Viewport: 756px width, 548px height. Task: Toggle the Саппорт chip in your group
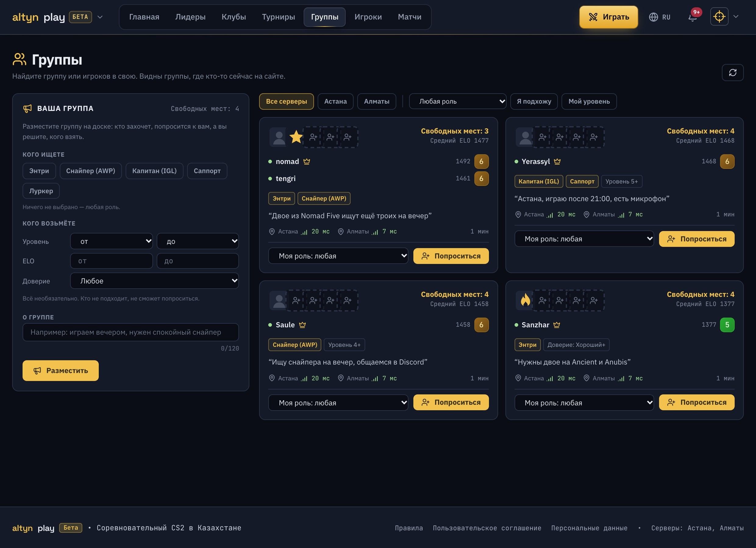coord(207,171)
